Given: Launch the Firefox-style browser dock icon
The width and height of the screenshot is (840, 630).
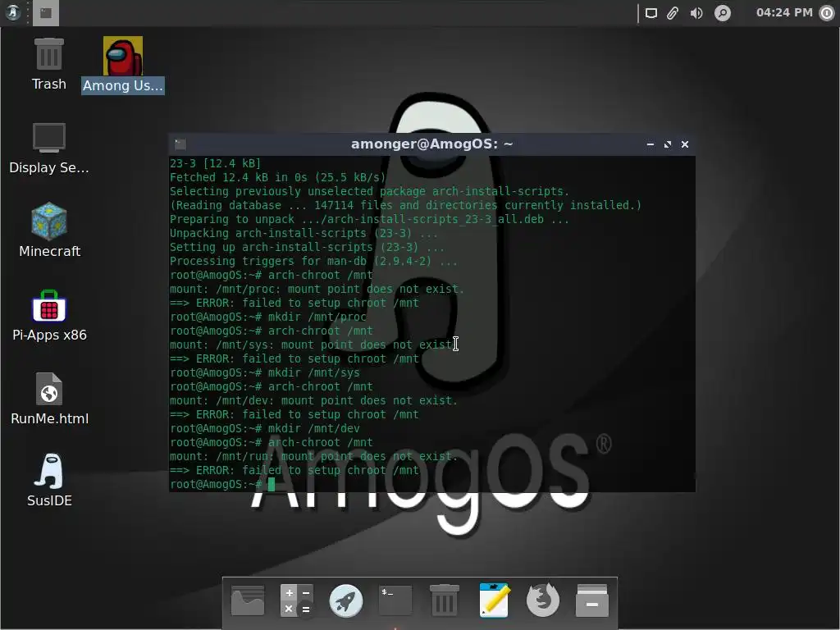Looking at the screenshot, I should 543,600.
